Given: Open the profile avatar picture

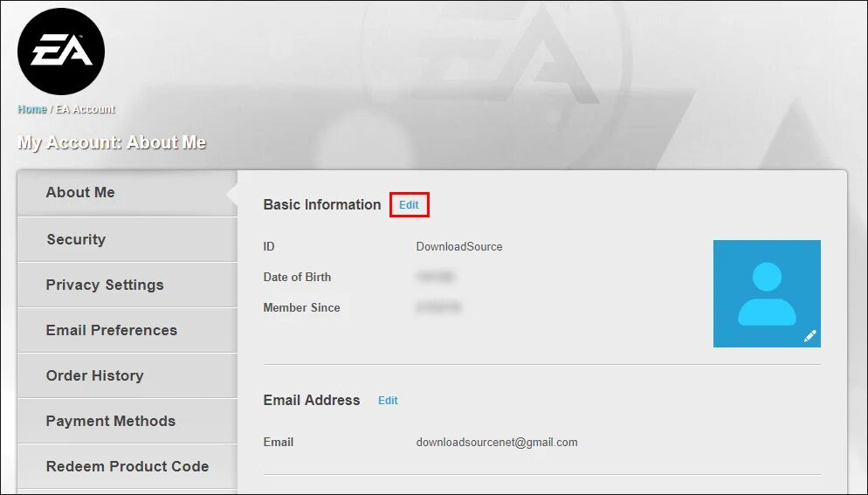Looking at the screenshot, I should click(767, 293).
